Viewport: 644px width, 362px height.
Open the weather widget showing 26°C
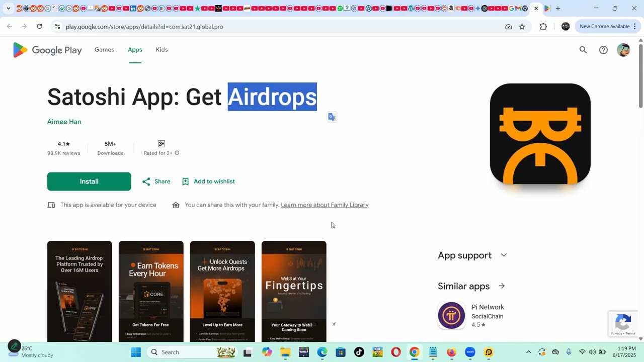(30, 352)
